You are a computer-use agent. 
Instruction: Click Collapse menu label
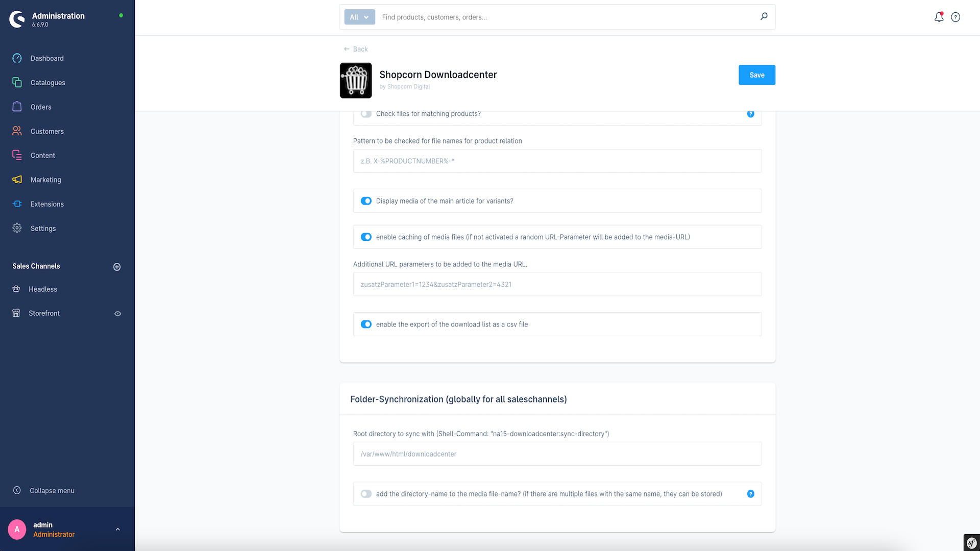[52, 490]
